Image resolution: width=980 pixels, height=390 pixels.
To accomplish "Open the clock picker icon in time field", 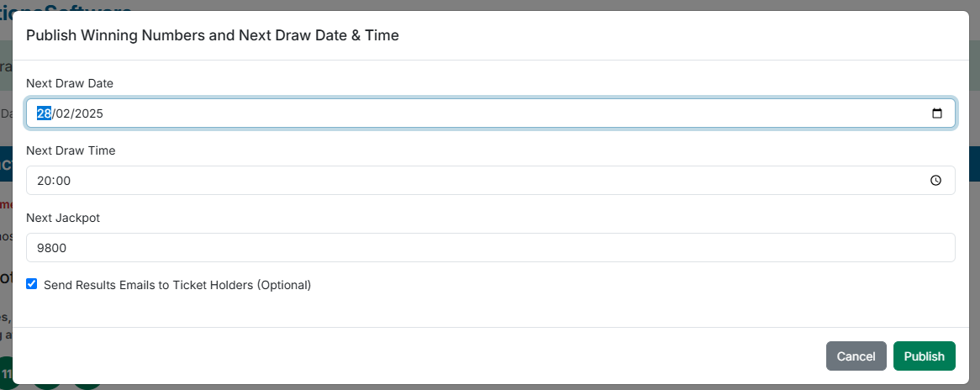I will [935, 181].
